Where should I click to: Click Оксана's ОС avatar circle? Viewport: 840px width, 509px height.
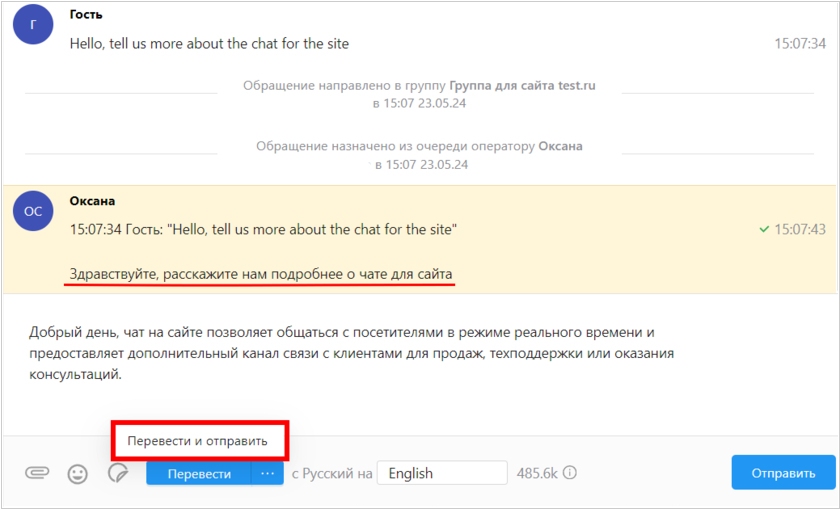[33, 211]
